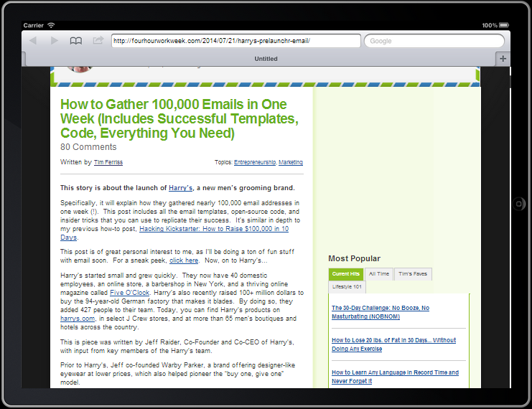The image size is (532, 409).
Task: Open the bookmarks book icon
Action: click(x=75, y=41)
